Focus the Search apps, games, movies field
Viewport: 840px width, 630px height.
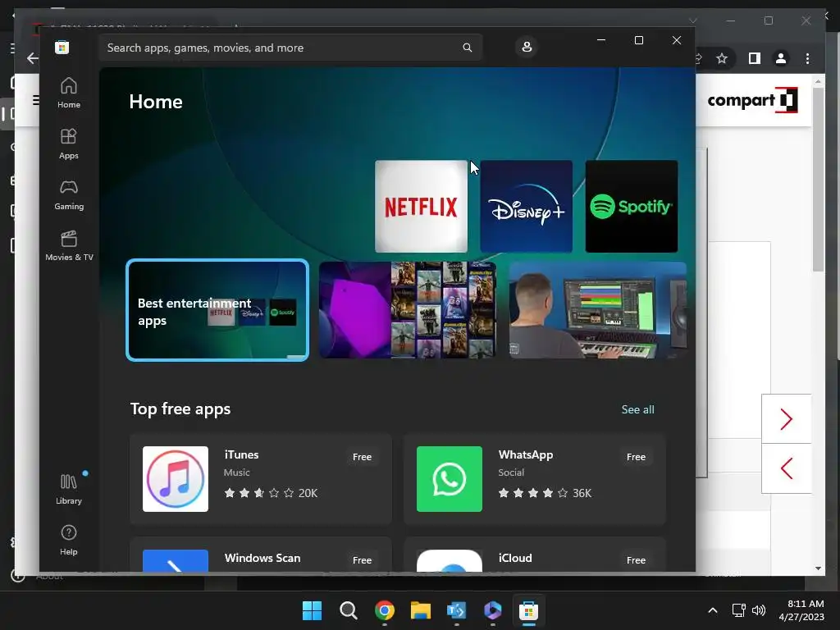pos(290,48)
